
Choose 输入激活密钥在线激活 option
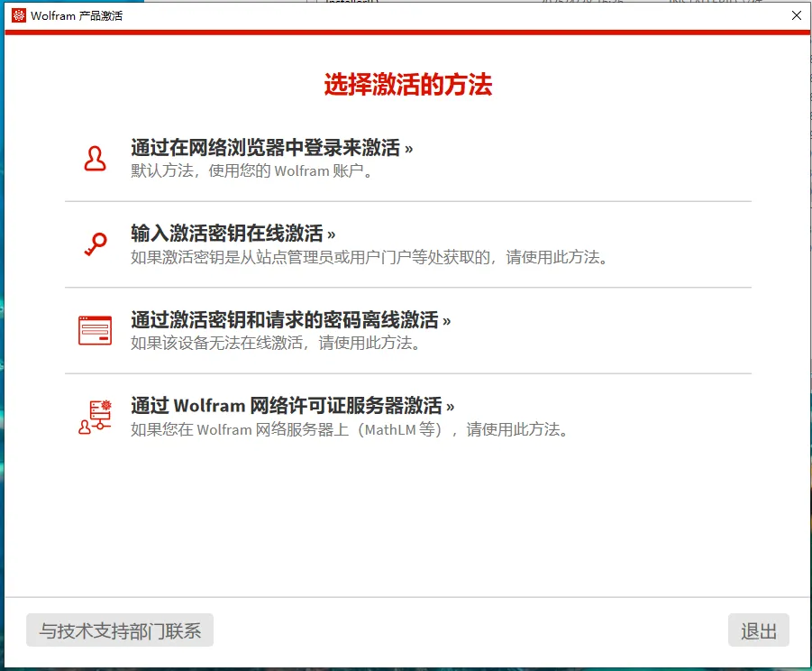[233, 234]
